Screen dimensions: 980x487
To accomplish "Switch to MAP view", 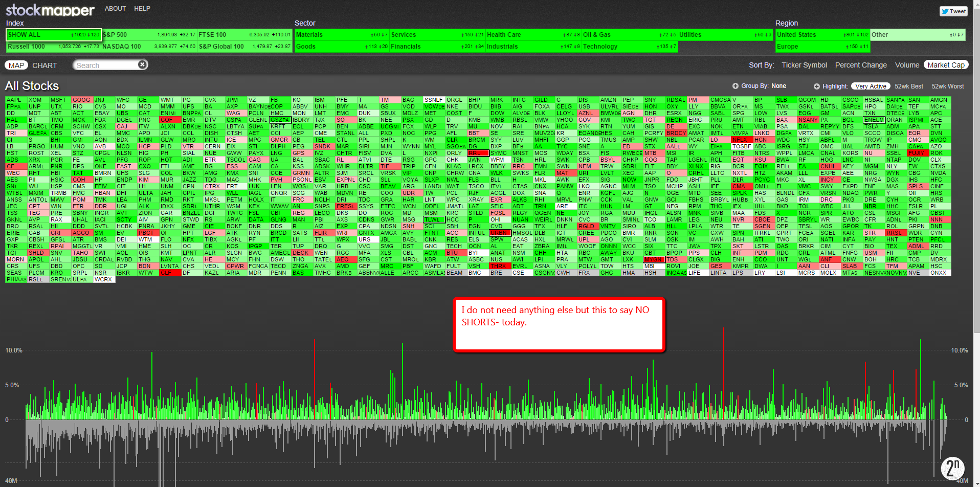I will 16,65.
